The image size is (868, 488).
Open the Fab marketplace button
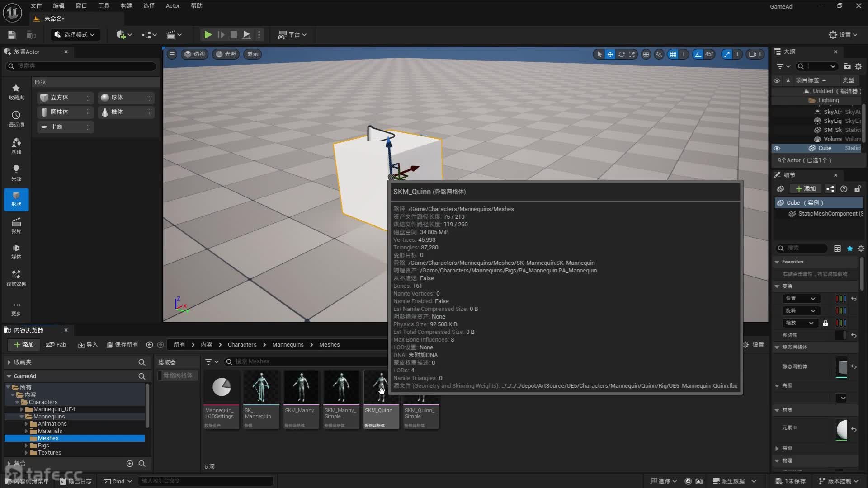point(56,345)
